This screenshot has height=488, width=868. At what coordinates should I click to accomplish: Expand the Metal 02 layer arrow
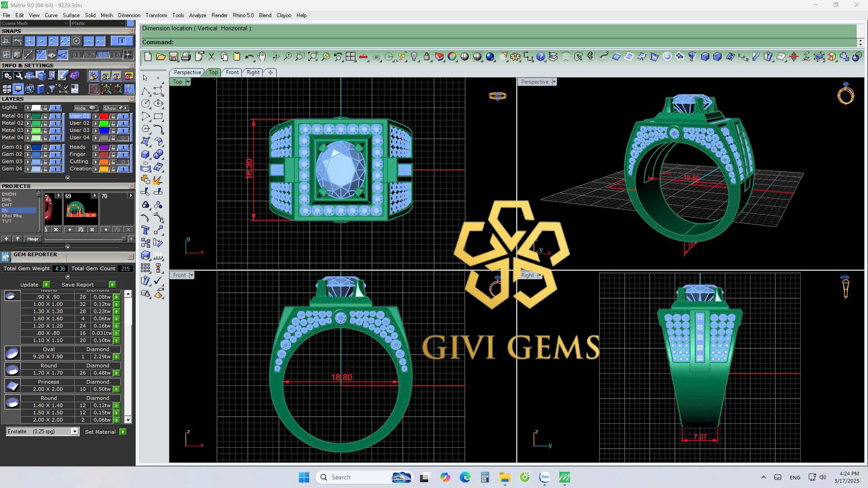tap(28, 123)
